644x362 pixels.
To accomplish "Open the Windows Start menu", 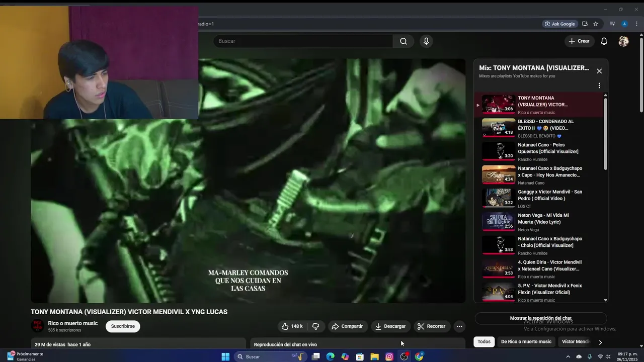I will click(x=226, y=356).
